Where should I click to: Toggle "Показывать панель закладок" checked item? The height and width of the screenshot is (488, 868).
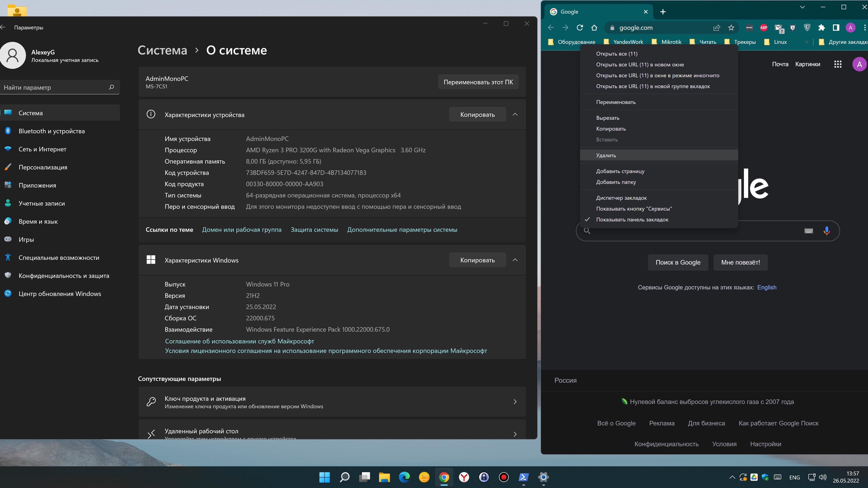(x=632, y=220)
